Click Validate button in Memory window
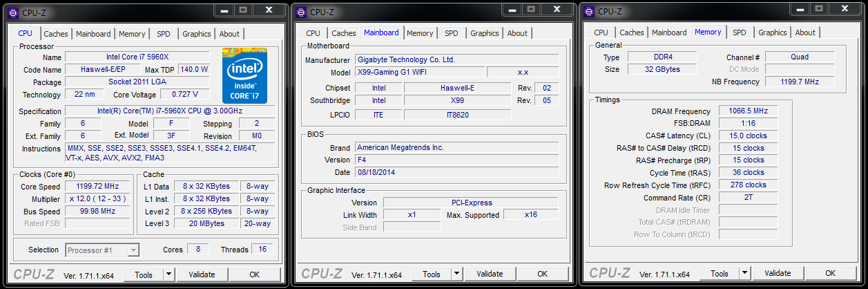This screenshot has height=289, width=868. [778, 273]
